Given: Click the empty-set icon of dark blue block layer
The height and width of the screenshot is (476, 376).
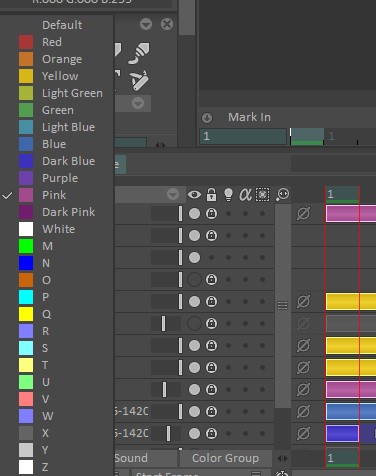Looking at the screenshot, I should click(x=303, y=434).
